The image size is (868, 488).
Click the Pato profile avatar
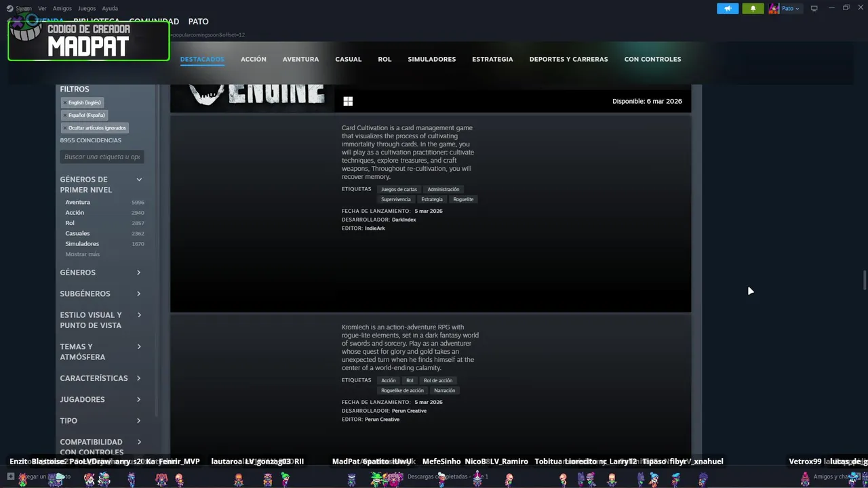click(x=774, y=9)
